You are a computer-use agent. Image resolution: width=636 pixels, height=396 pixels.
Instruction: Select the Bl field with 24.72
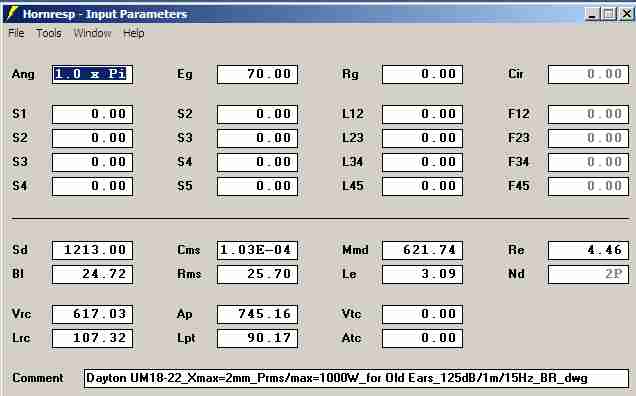tap(92, 274)
